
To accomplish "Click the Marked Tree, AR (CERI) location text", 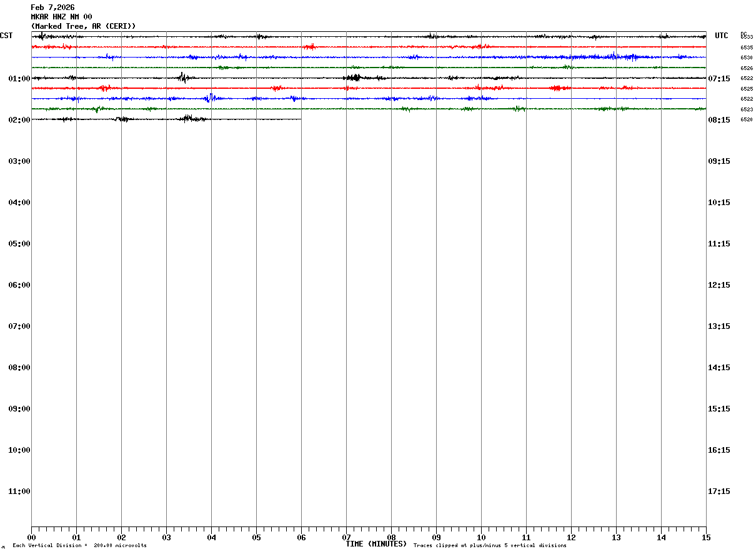I will point(83,26).
